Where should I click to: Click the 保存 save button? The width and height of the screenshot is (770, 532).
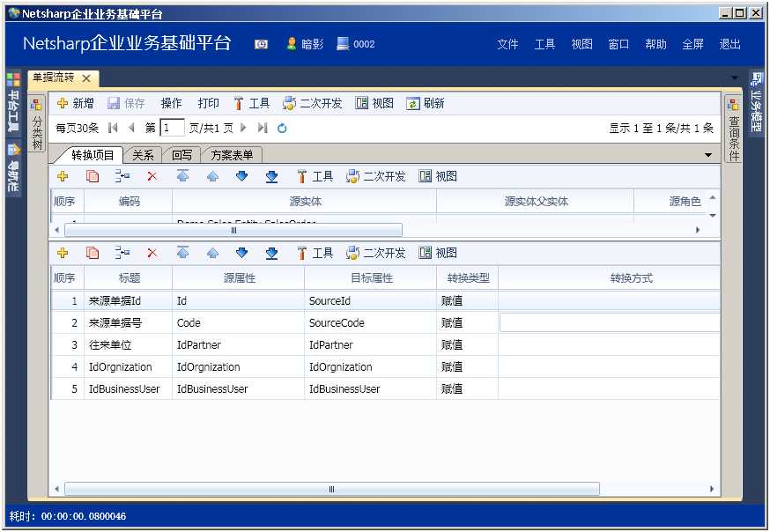[126, 103]
